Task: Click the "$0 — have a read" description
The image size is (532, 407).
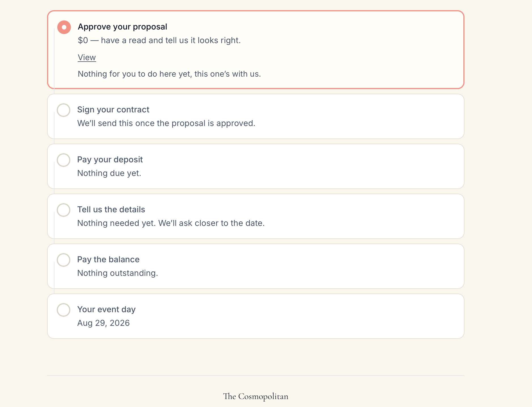Action: 159,40
